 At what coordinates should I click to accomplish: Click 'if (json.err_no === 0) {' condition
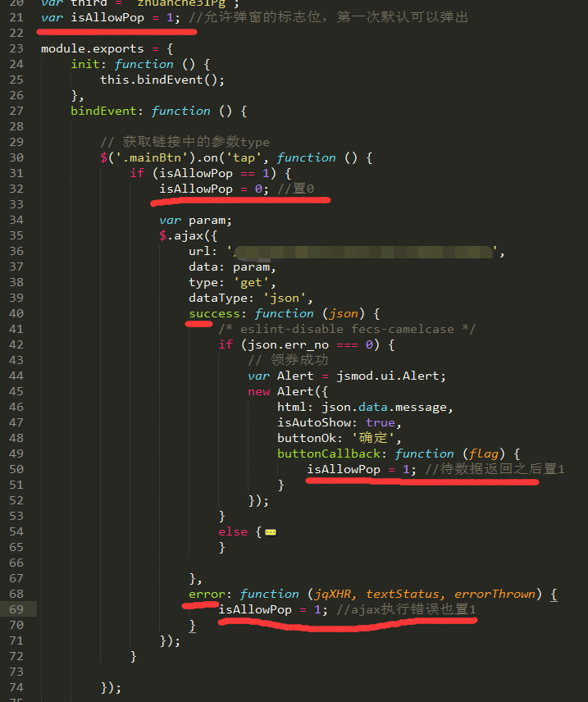point(307,344)
